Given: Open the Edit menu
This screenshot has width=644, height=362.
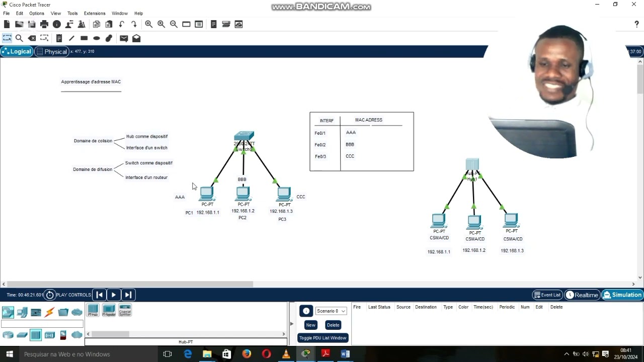Looking at the screenshot, I should pos(19,14).
